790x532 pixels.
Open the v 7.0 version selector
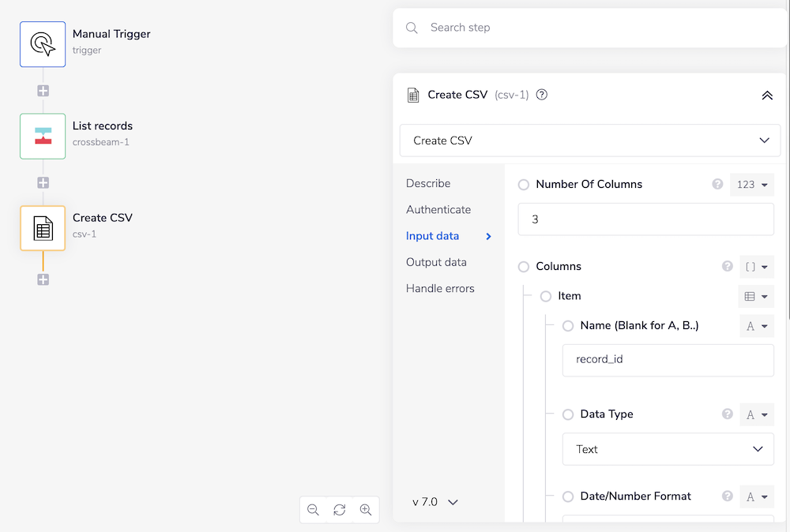[x=435, y=502]
